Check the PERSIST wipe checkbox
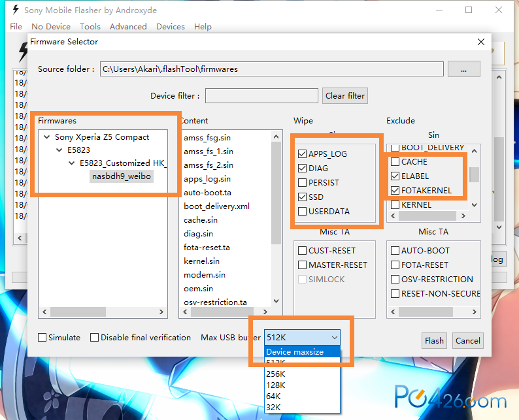The height and width of the screenshot is (420, 519). coord(302,182)
